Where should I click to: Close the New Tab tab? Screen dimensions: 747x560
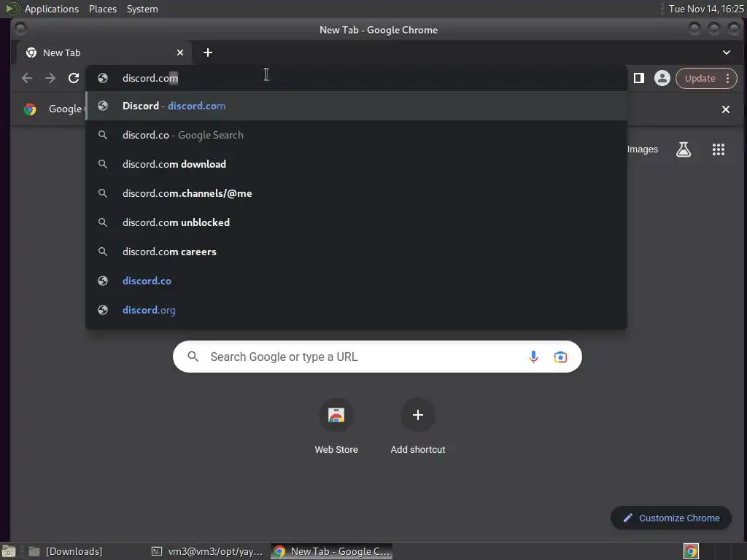(x=180, y=52)
